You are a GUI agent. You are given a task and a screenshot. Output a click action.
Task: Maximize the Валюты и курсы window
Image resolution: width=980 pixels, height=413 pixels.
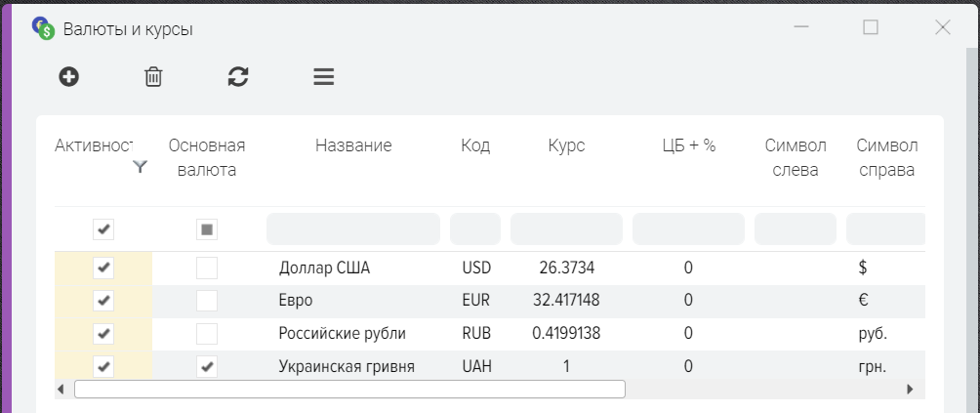pyautogui.click(x=871, y=28)
